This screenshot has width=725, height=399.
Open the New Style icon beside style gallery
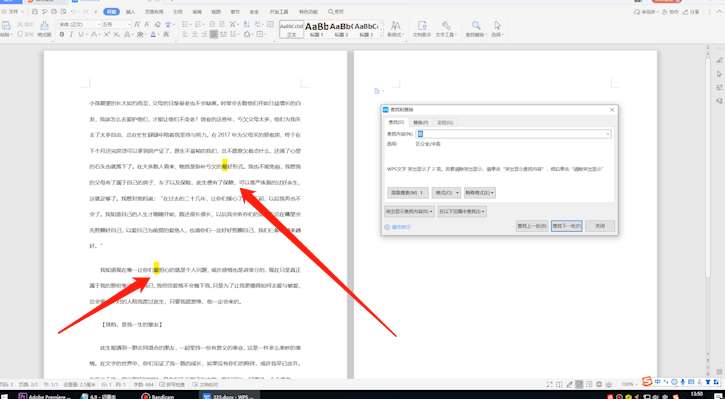[x=395, y=28]
